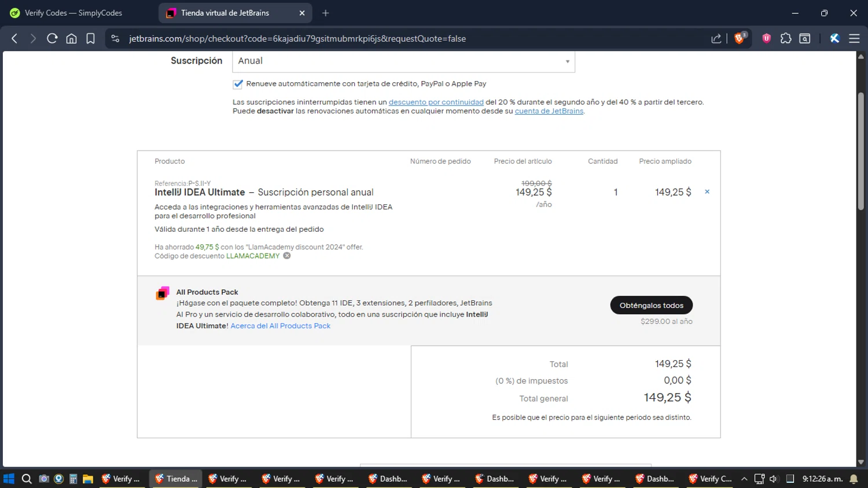This screenshot has width=868, height=488.
Task: Click the 'IntelliJ IDEA Ultimate' product name
Action: click(200, 192)
